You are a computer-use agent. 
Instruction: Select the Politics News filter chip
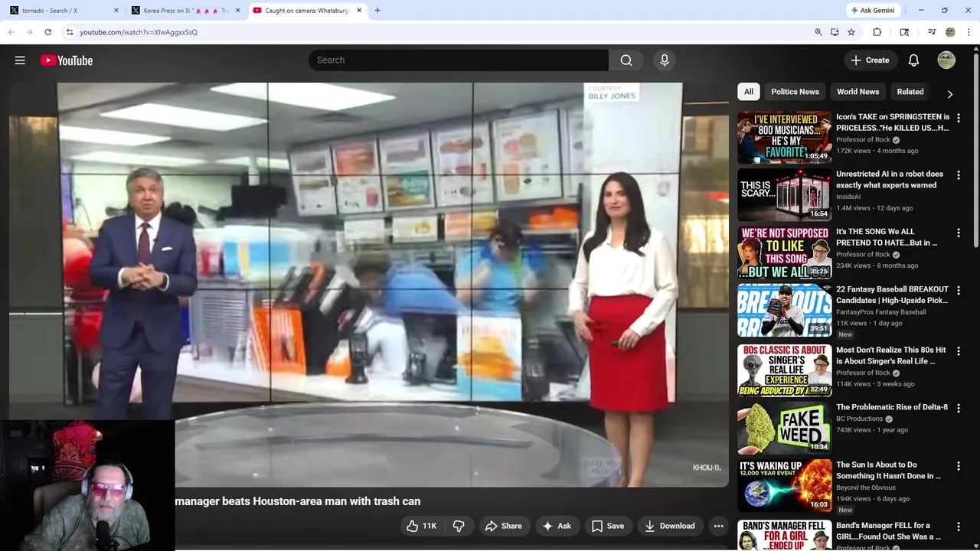coord(795,92)
